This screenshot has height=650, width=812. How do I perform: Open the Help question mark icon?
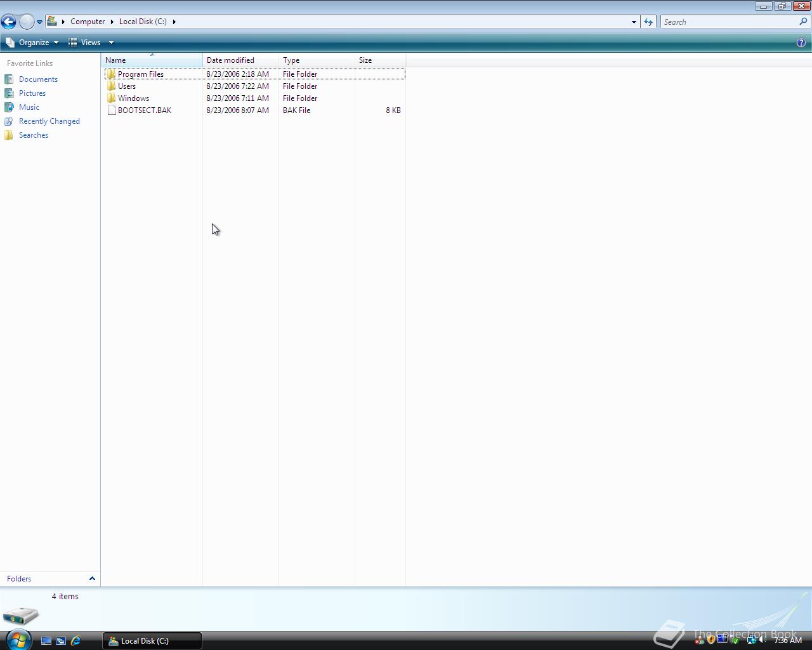pos(801,43)
